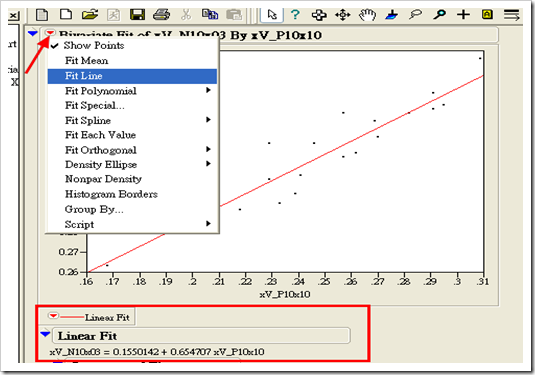
Task: Click the red Linear Fit legend line
Action: [x=72, y=317]
